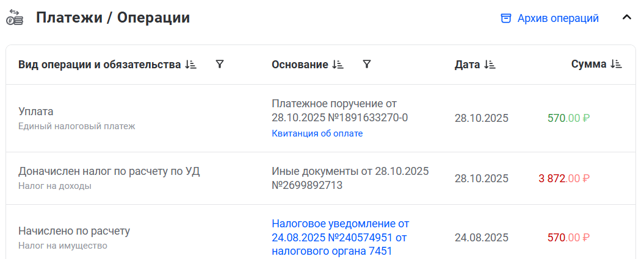The image size is (644, 259).
Task: Click the 3 872.00 ₽ amount
Action: click(x=564, y=179)
